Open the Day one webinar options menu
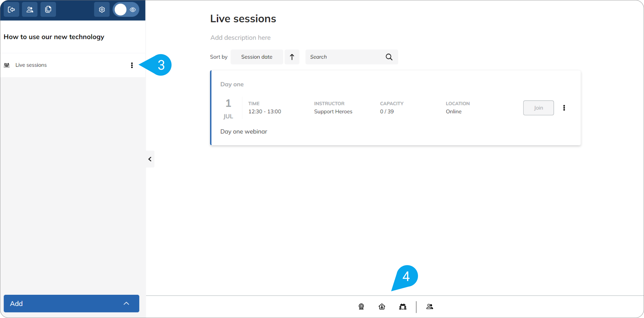 (x=564, y=108)
